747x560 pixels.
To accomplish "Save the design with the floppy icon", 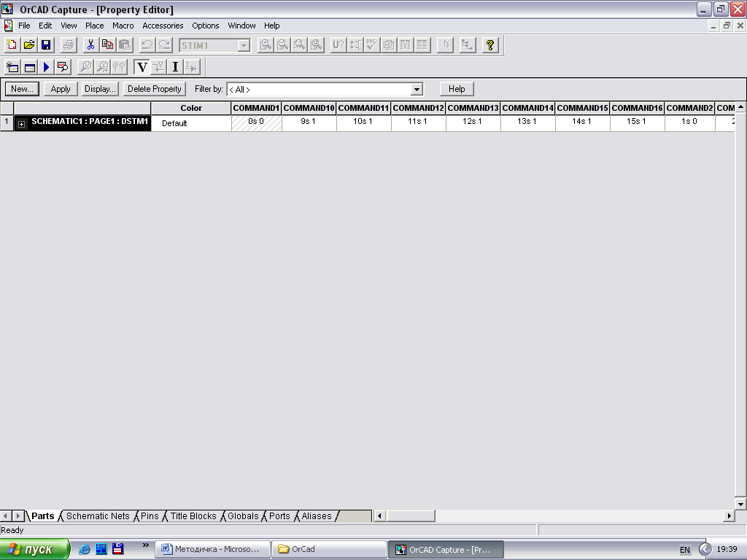I will point(46,45).
